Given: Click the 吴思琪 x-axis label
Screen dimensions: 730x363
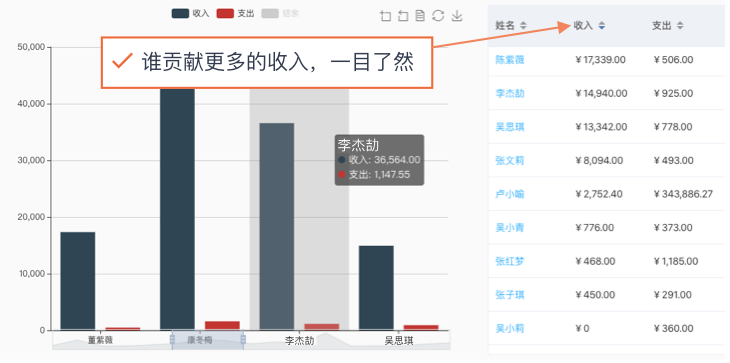Looking at the screenshot, I should 399,341.
